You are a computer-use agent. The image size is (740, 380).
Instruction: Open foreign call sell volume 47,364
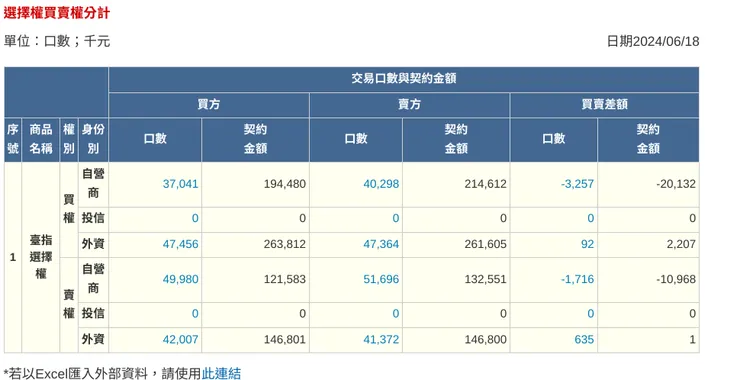pyautogui.click(x=381, y=244)
